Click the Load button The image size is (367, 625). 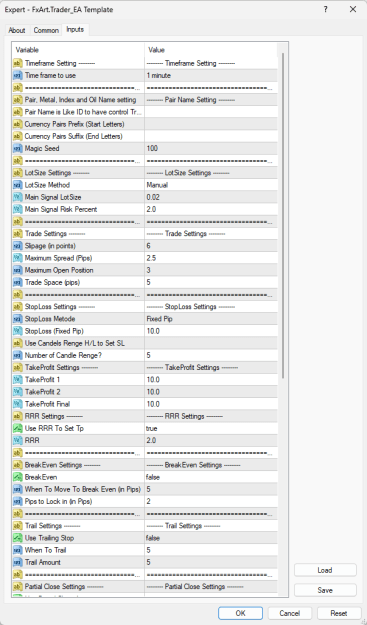325,570
